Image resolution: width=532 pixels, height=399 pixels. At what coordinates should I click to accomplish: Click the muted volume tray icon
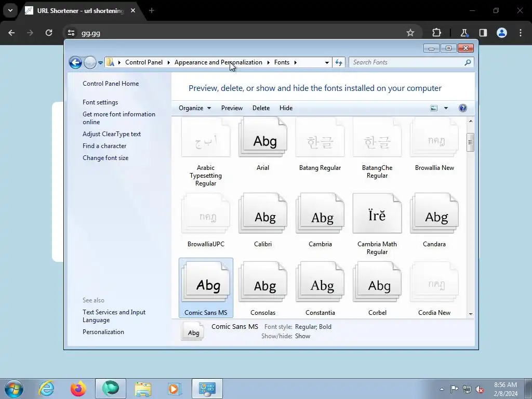tap(480, 389)
